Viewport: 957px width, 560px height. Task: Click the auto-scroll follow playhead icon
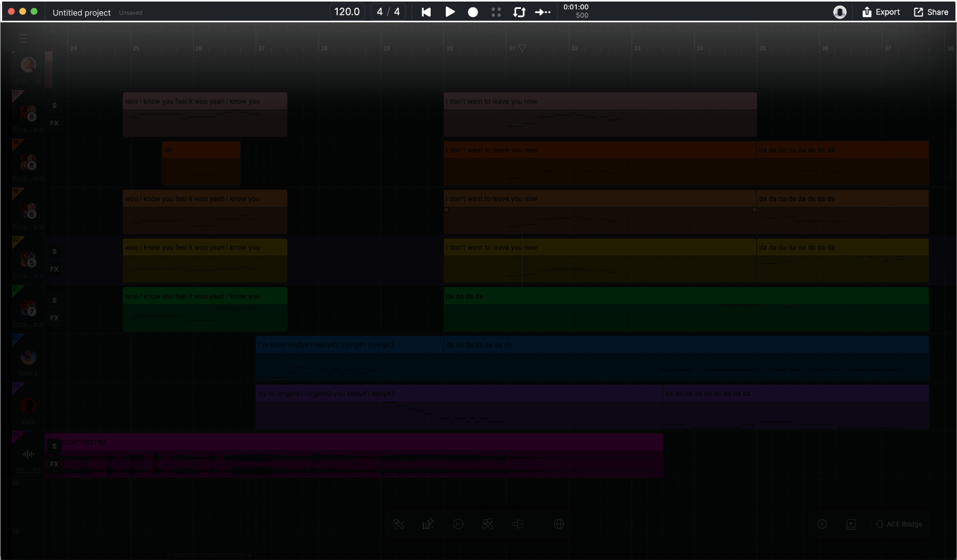[543, 12]
